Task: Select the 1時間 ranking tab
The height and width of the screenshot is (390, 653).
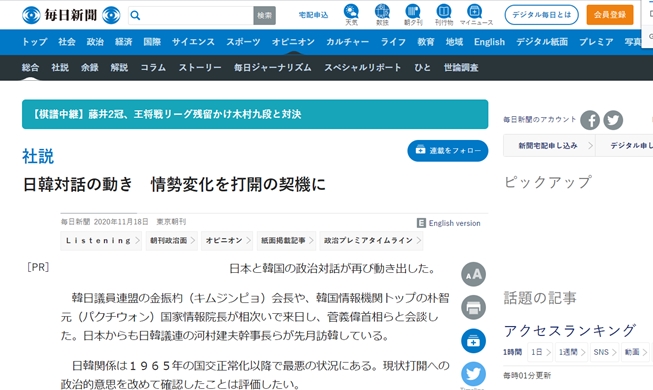Action: 513,352
